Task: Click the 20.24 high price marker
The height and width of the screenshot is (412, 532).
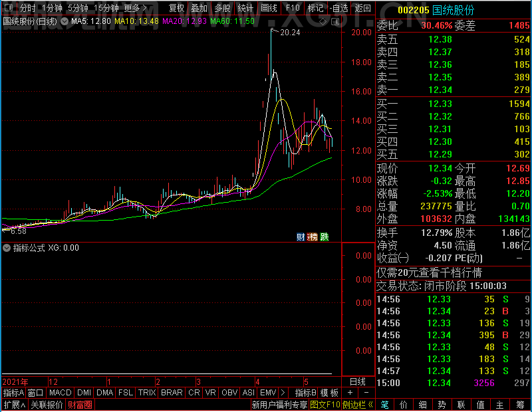Action: (x=290, y=33)
